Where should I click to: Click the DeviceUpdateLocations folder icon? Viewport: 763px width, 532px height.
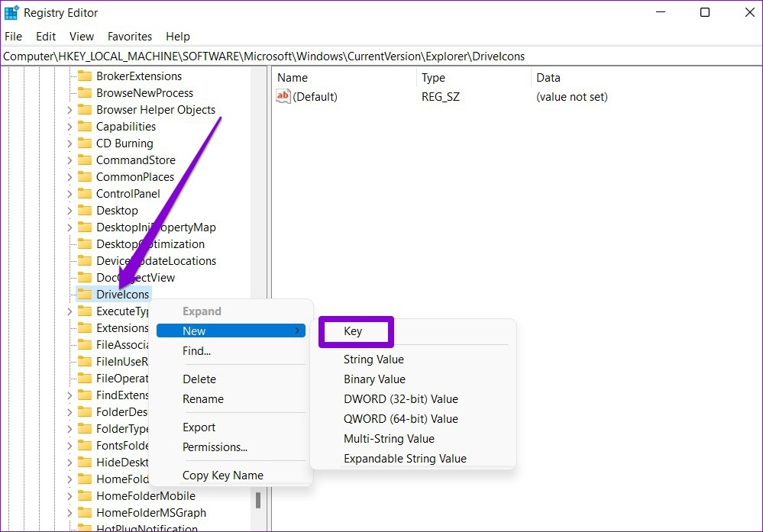point(85,260)
